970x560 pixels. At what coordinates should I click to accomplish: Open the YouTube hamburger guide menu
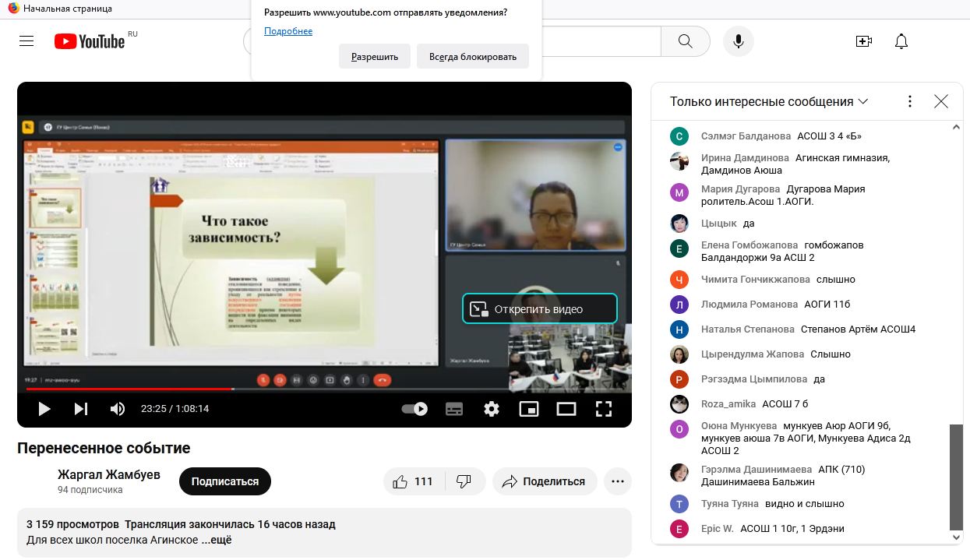(x=26, y=41)
